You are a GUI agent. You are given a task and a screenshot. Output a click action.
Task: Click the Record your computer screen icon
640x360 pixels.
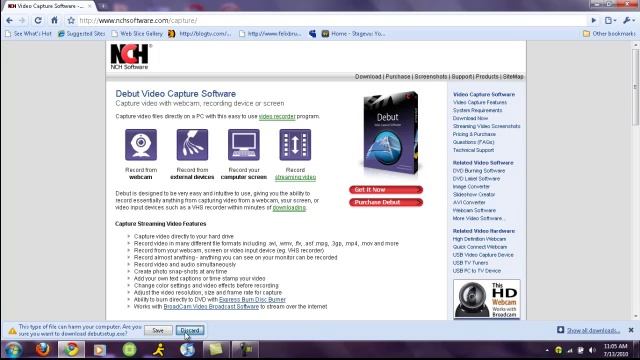244,145
